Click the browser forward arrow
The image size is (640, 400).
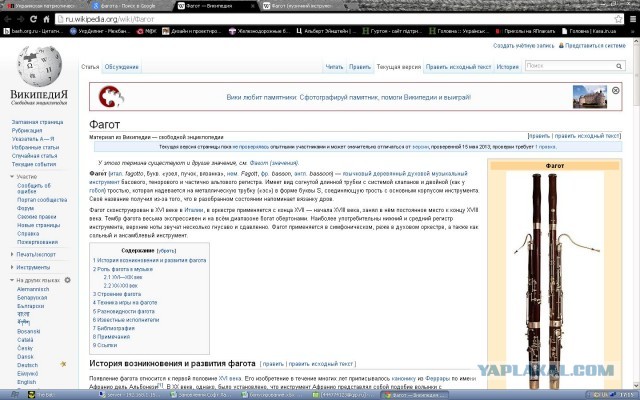(20, 19)
